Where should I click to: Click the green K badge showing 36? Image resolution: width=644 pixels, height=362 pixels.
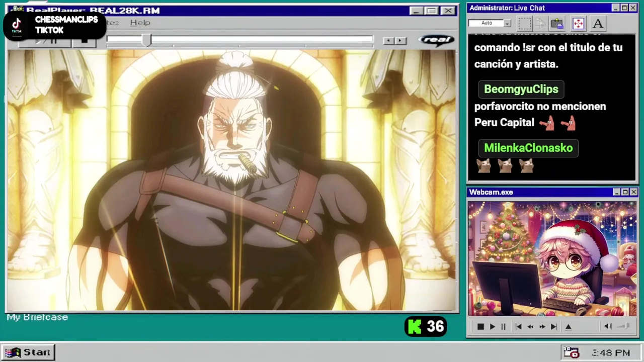click(426, 327)
